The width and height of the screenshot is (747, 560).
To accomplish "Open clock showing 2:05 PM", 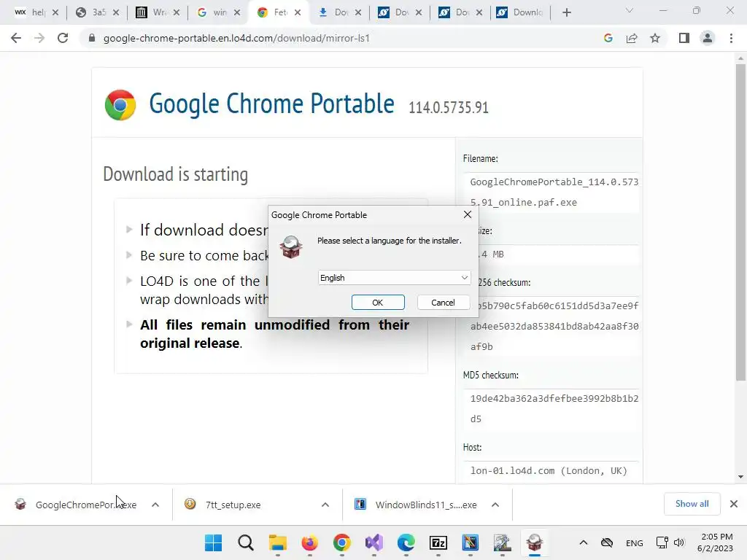I will [x=716, y=542].
